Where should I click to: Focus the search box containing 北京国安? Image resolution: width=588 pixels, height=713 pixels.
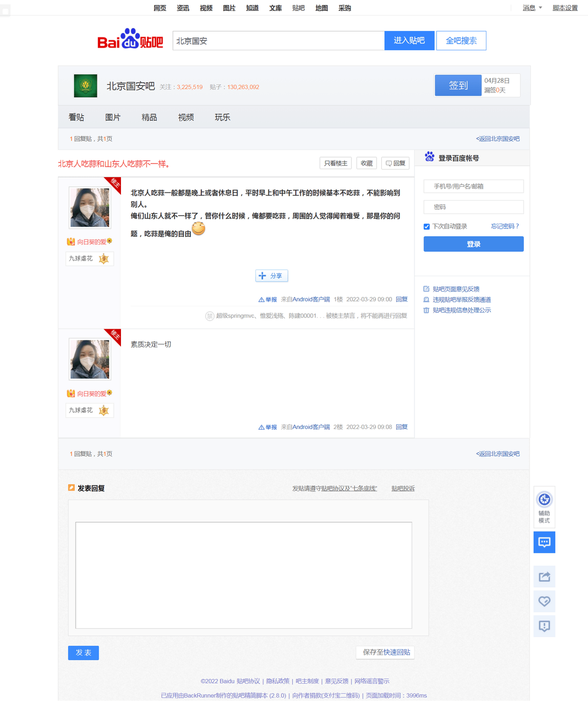point(279,40)
